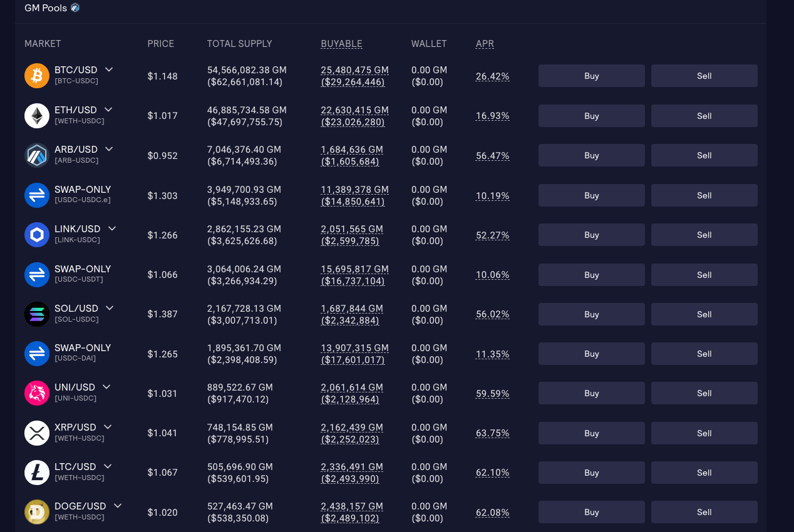The width and height of the screenshot is (794, 532).
Task: Click the Litecoin icon in LTC/USD row
Action: (x=37, y=473)
